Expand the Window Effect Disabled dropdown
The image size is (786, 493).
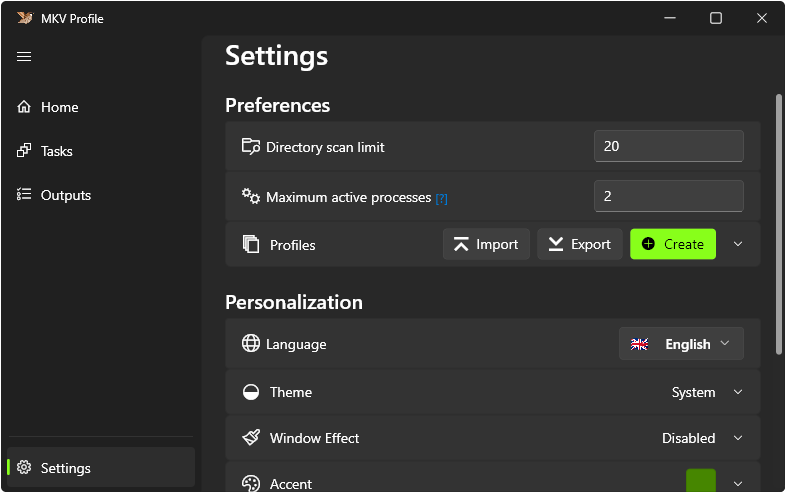702,438
